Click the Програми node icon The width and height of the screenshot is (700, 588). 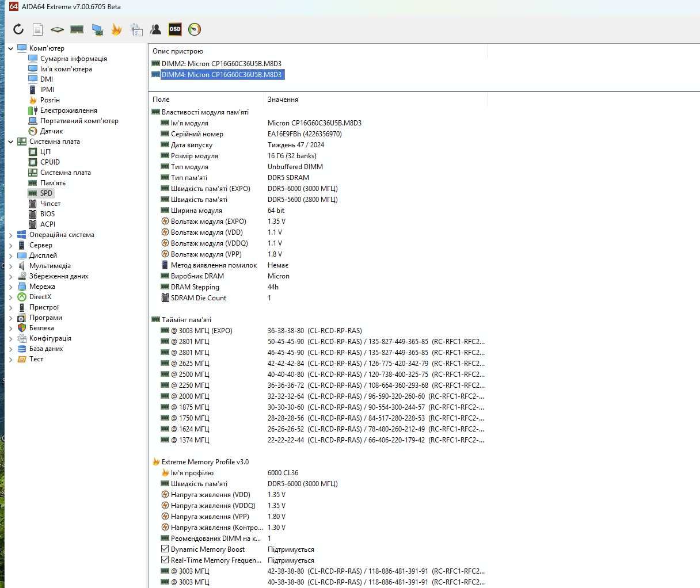point(22,318)
